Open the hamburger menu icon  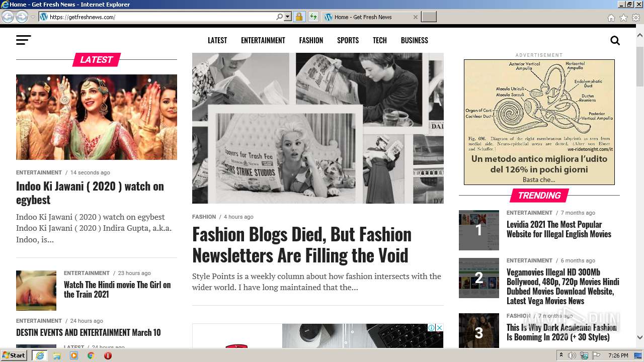click(x=24, y=40)
